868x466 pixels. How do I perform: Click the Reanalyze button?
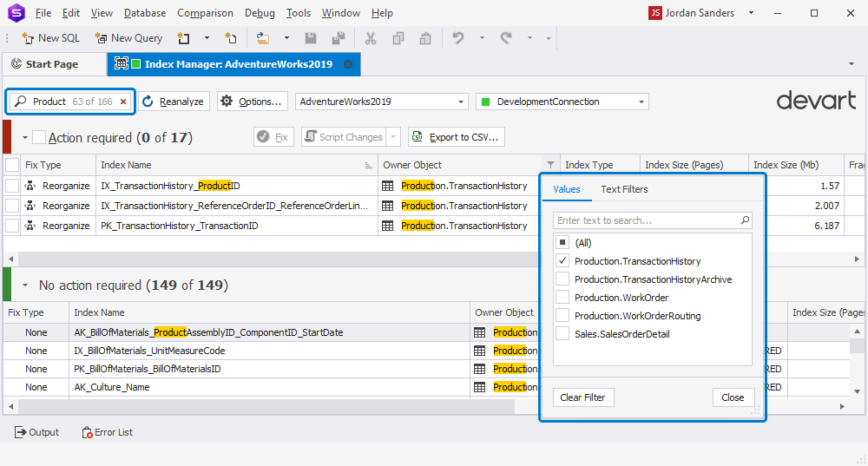pyautogui.click(x=174, y=102)
